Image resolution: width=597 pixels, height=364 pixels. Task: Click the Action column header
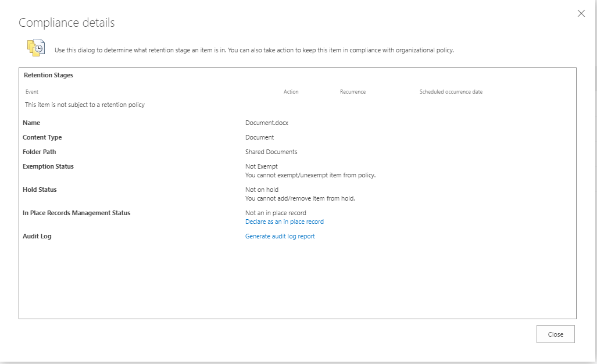coord(291,92)
